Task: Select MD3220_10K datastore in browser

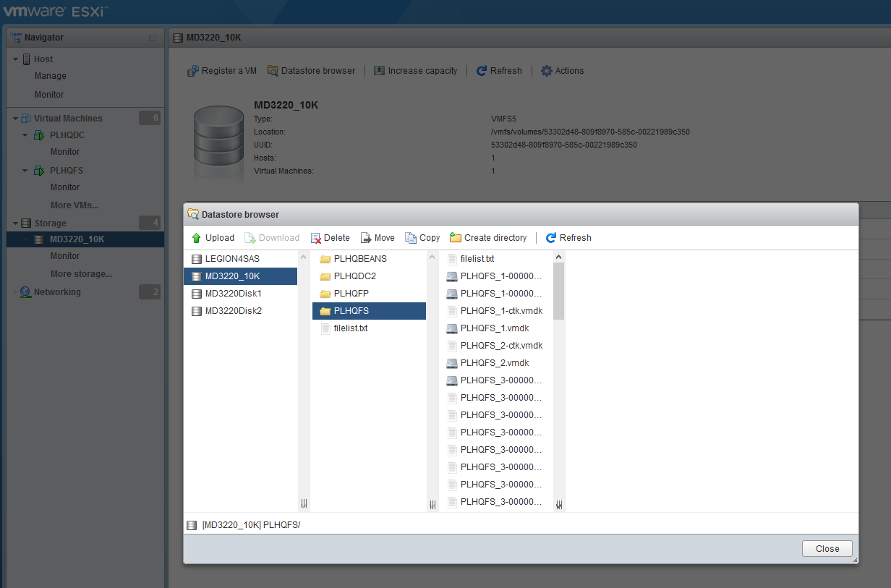Action: (240, 276)
